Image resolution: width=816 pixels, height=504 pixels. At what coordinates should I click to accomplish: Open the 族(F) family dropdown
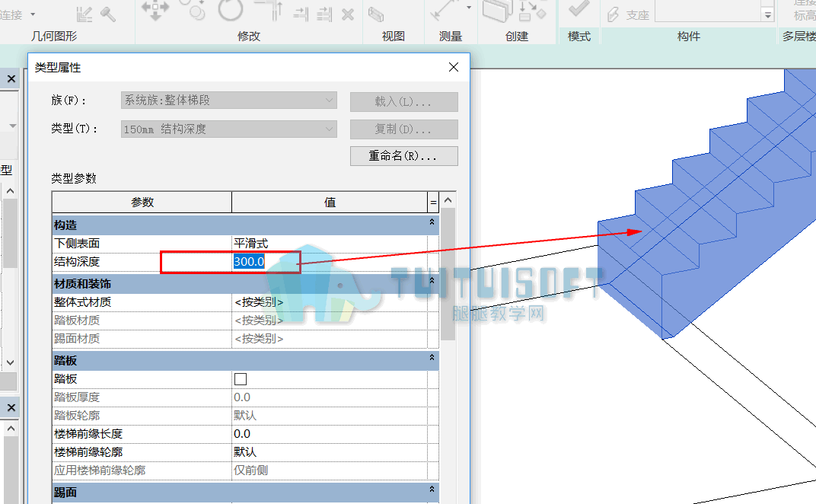click(x=229, y=100)
